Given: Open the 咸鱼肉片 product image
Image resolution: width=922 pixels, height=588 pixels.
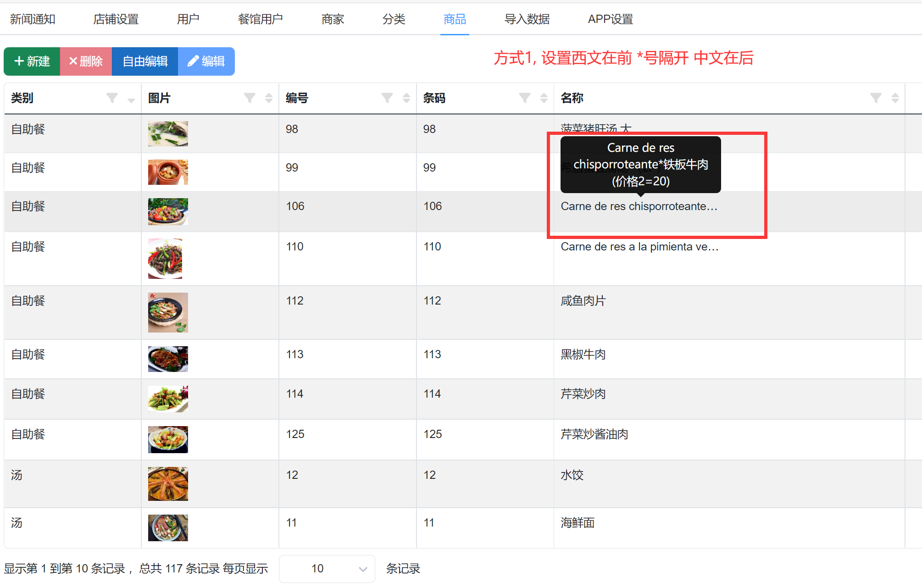Looking at the screenshot, I should (168, 312).
